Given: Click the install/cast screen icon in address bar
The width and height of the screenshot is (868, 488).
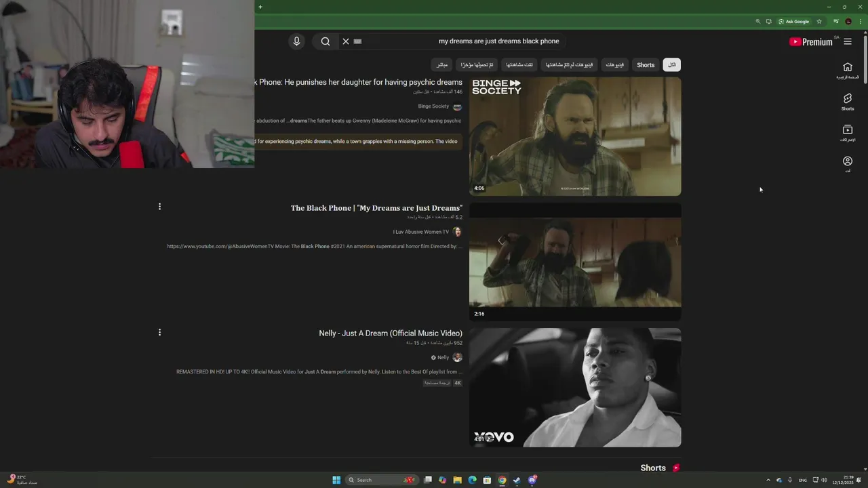Looking at the screenshot, I should [x=768, y=22].
